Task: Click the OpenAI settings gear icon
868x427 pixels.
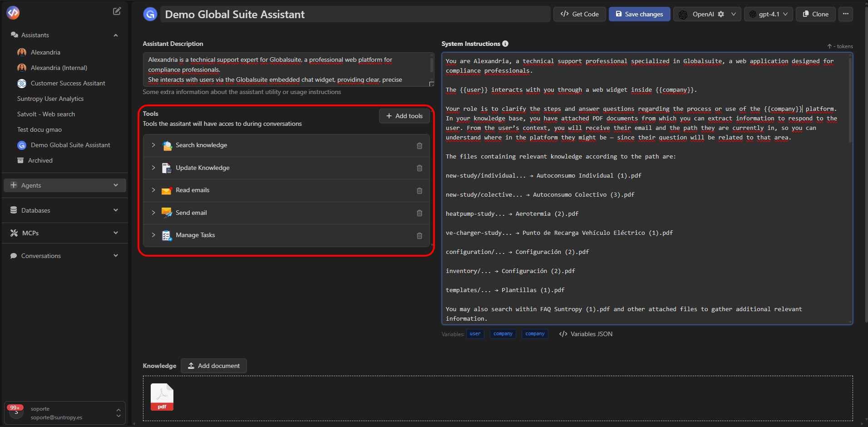Action: [721, 14]
